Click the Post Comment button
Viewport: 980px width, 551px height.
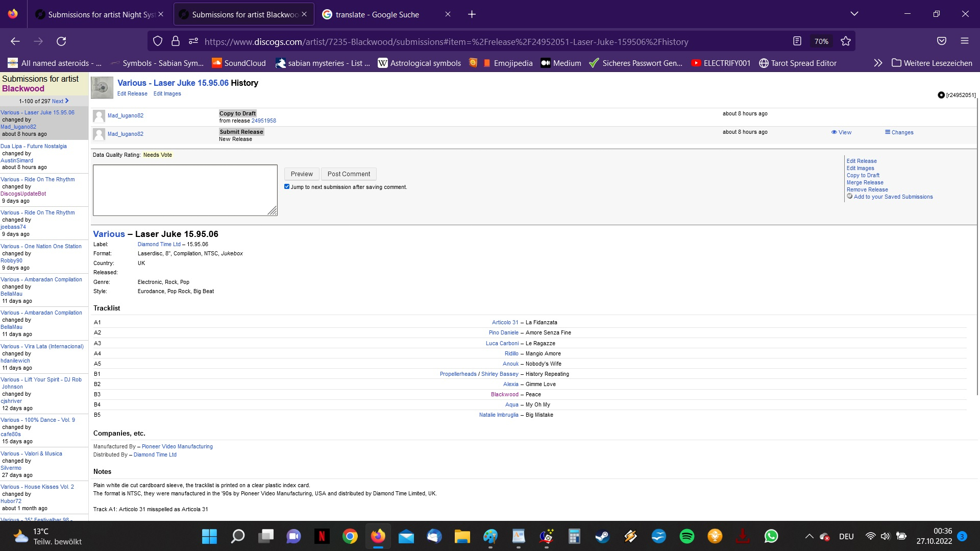pos(349,174)
